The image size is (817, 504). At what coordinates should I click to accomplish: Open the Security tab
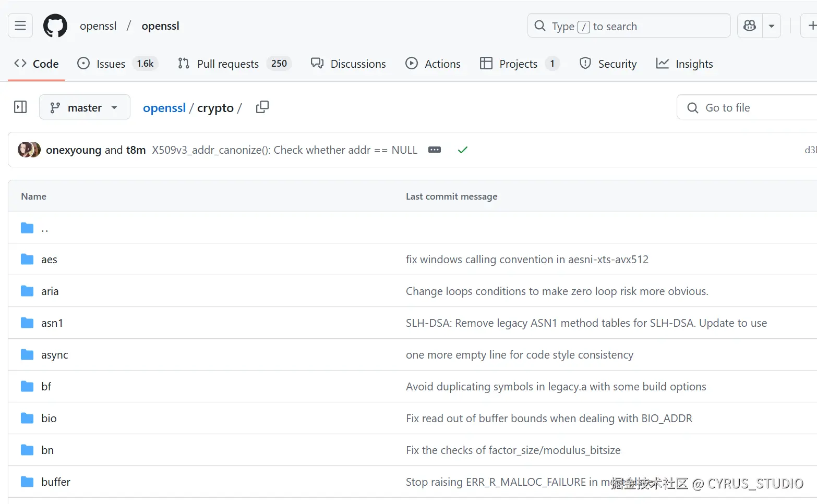click(608, 64)
